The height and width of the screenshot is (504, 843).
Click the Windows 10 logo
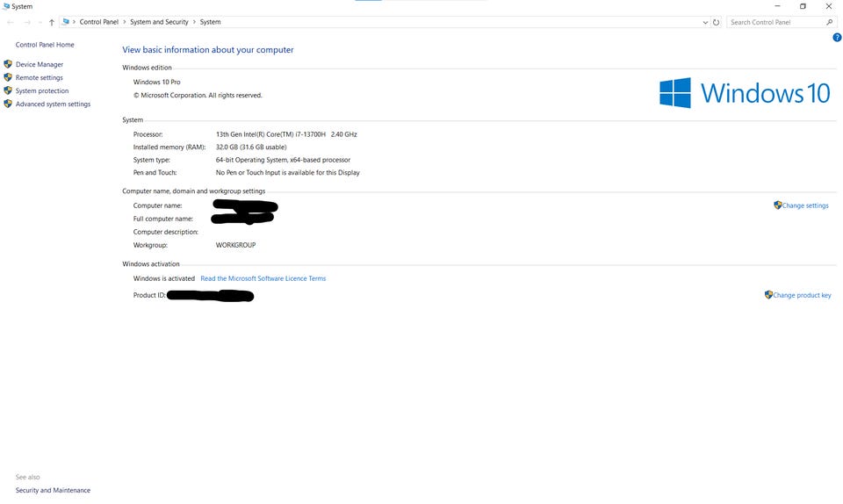745,93
